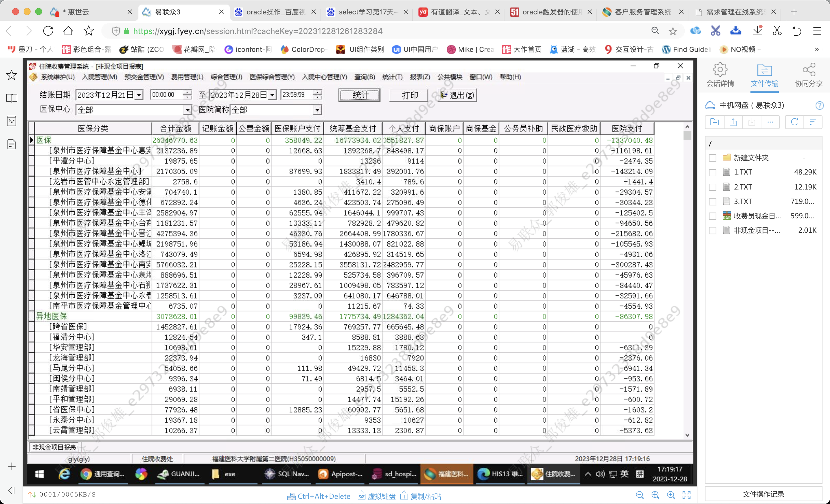Check the 1.TXT file checkbox
Screen dimensions: 830x504
tap(712, 173)
